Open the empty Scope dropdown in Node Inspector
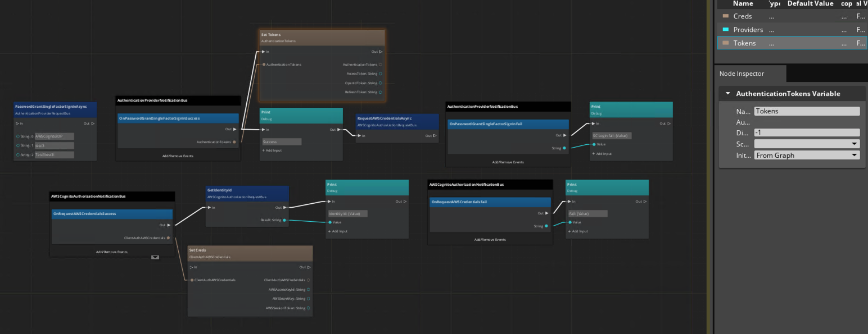 click(x=807, y=144)
